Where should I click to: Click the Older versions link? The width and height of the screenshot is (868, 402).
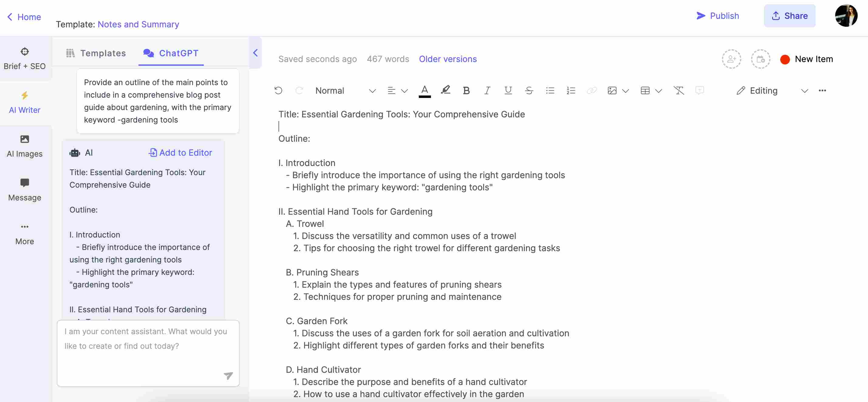point(447,58)
